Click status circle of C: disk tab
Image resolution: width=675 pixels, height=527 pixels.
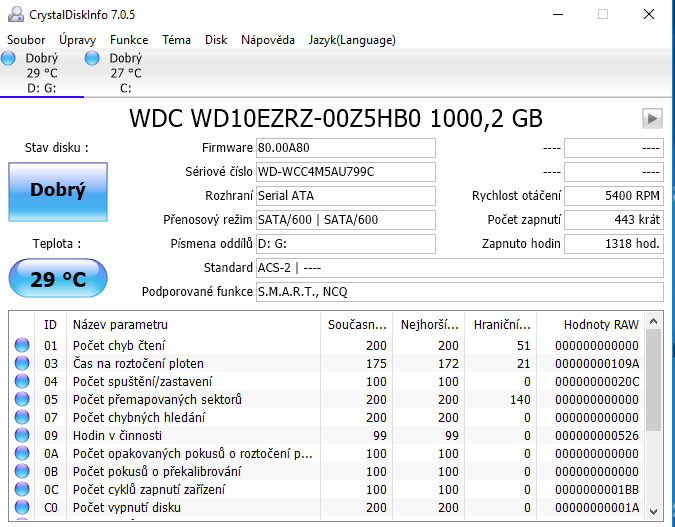pyautogui.click(x=92, y=58)
